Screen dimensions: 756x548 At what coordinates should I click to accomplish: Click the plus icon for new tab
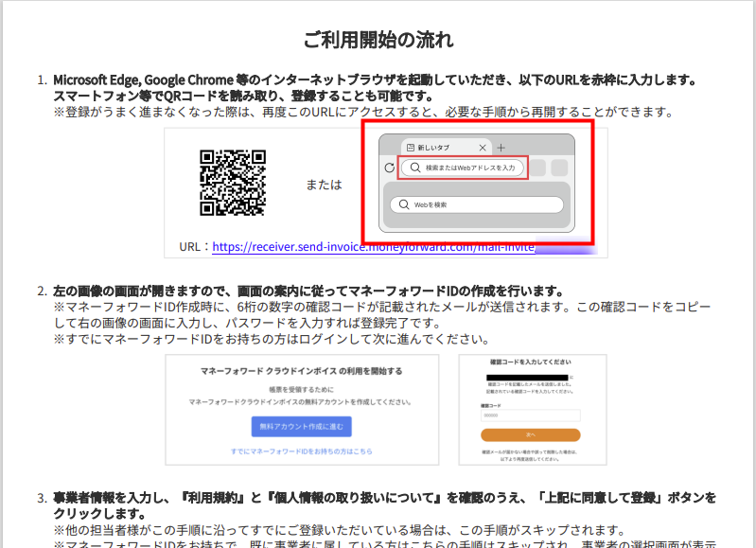click(x=501, y=148)
